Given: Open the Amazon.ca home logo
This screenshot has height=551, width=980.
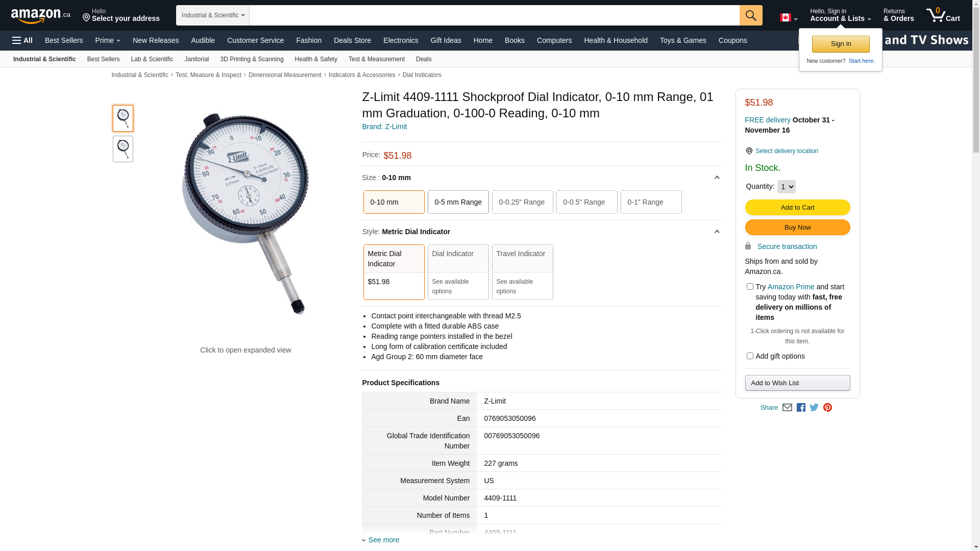Looking at the screenshot, I should click(40, 16).
